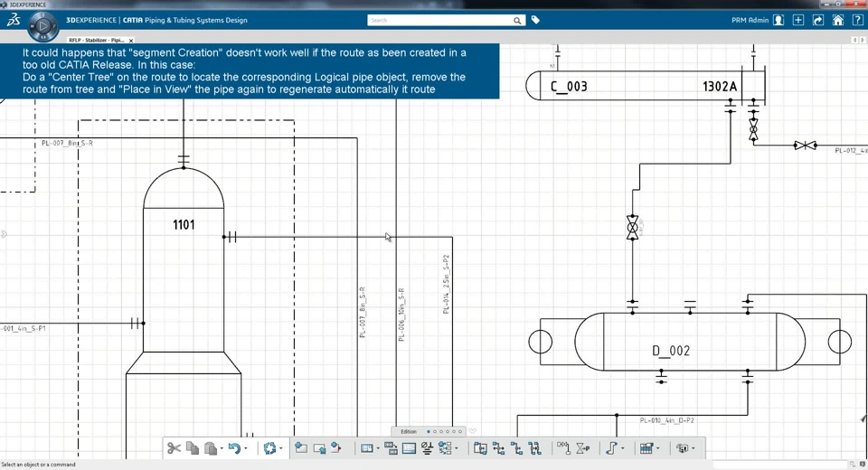Click the 3DEXPERIENCE compass play button
The image size is (868, 470).
(43, 25)
